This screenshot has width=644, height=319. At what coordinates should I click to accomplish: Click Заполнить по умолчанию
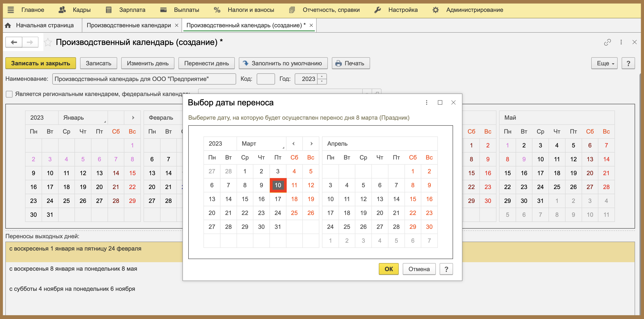click(283, 63)
